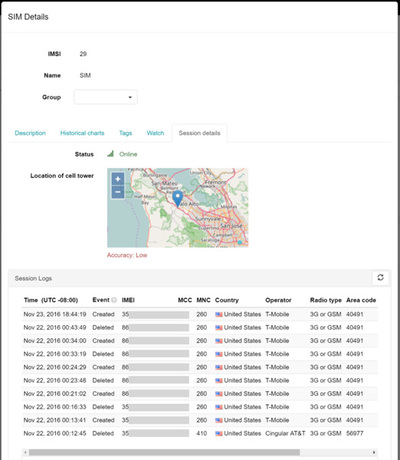Select the Nov 23, 2016 18:44:19 timestamp

55,314
